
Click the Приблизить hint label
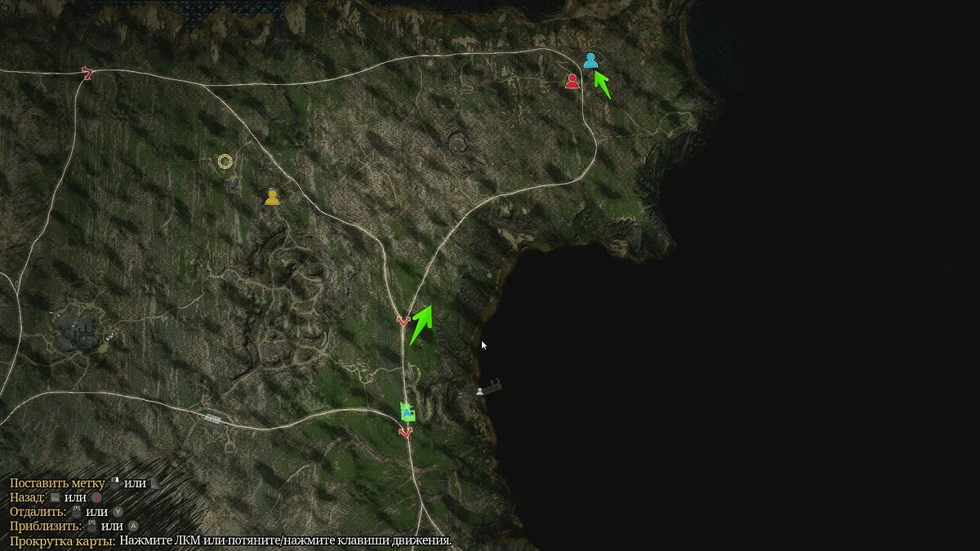click(46, 527)
